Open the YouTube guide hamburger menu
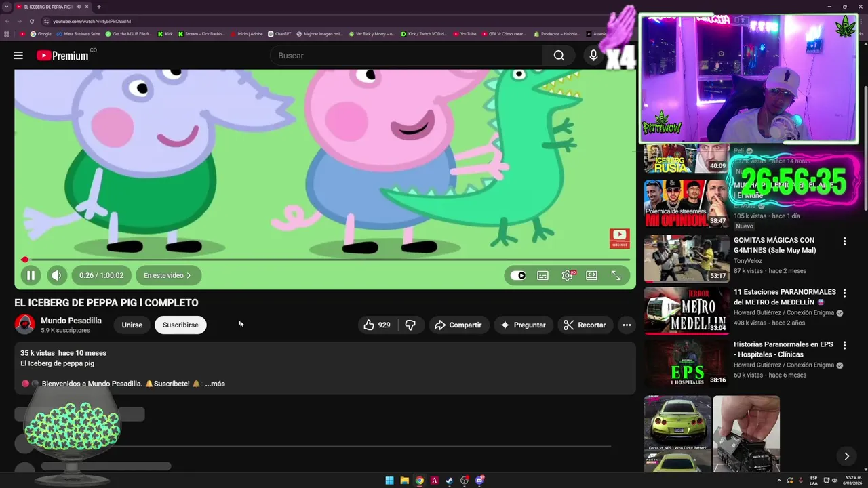The width and height of the screenshot is (868, 488). pos(18,56)
